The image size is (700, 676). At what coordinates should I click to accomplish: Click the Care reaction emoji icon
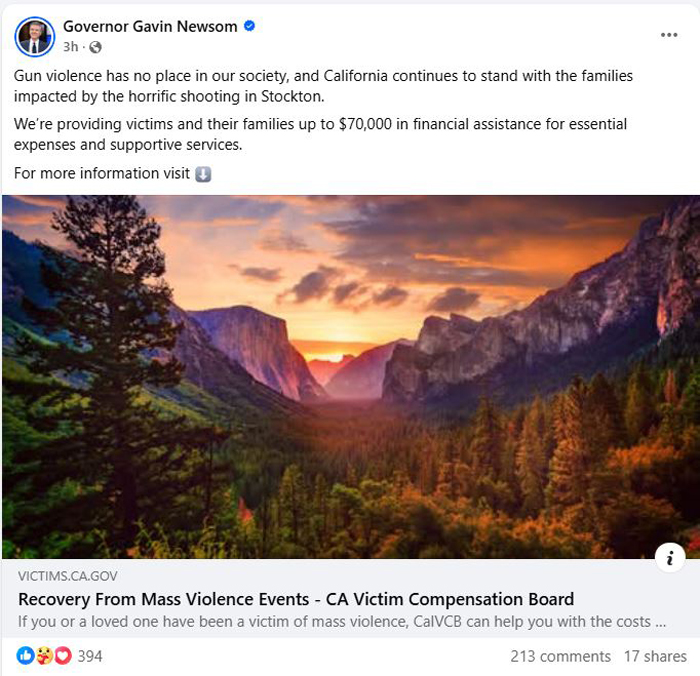tap(44, 656)
